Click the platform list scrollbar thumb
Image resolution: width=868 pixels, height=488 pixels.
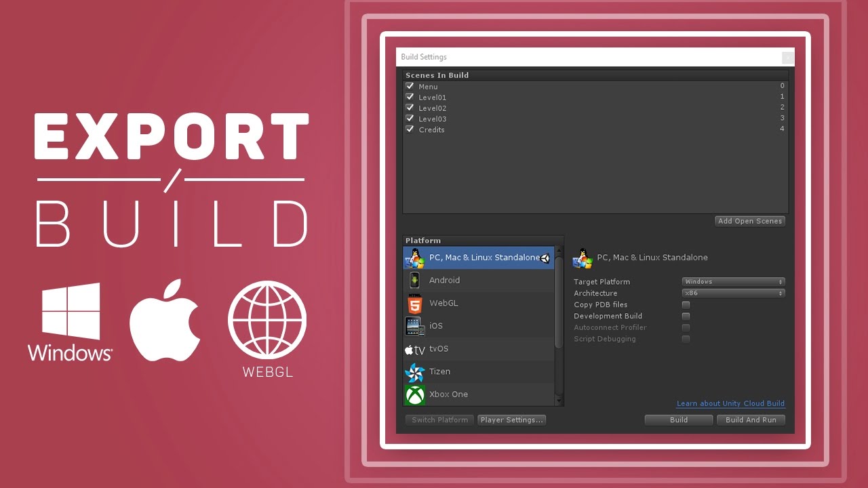click(x=559, y=303)
